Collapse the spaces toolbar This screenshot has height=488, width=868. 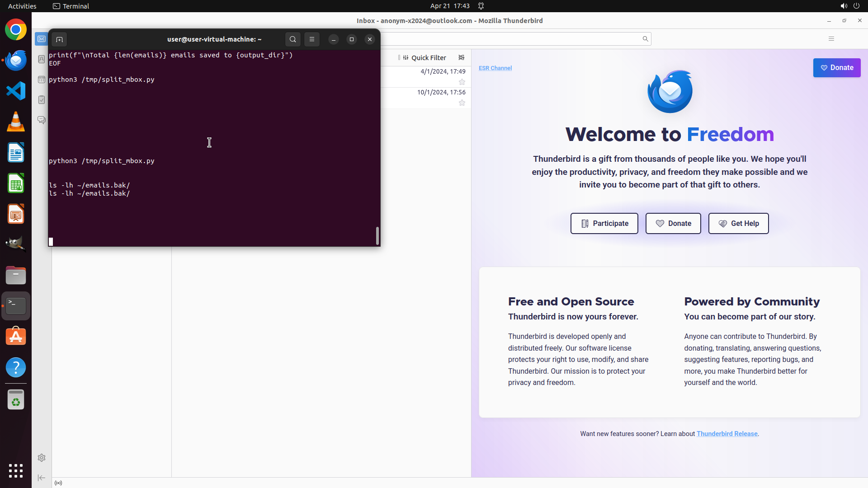tap(42, 478)
